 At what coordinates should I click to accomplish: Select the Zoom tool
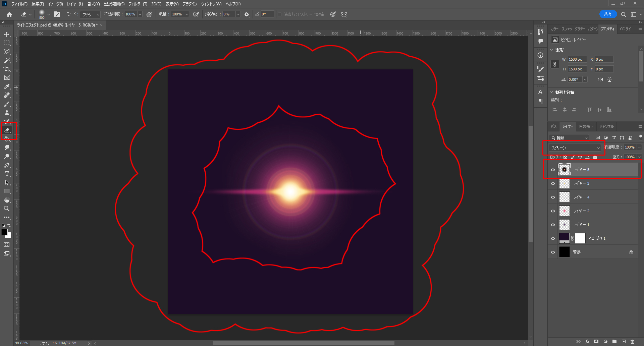click(7, 209)
